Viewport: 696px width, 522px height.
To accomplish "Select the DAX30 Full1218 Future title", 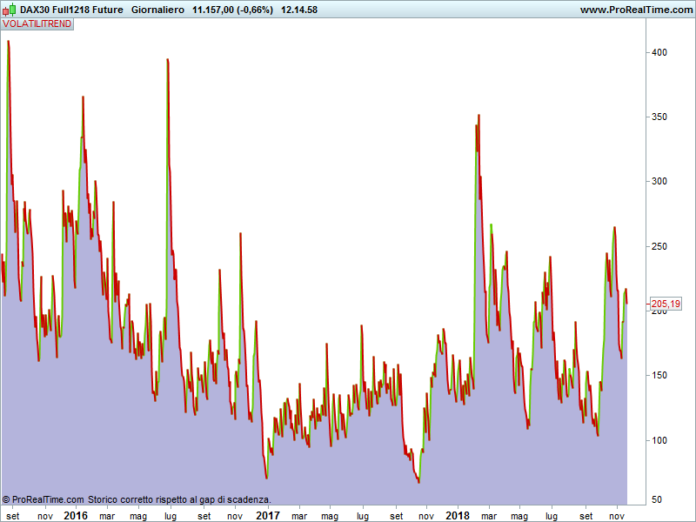I will click(x=71, y=10).
